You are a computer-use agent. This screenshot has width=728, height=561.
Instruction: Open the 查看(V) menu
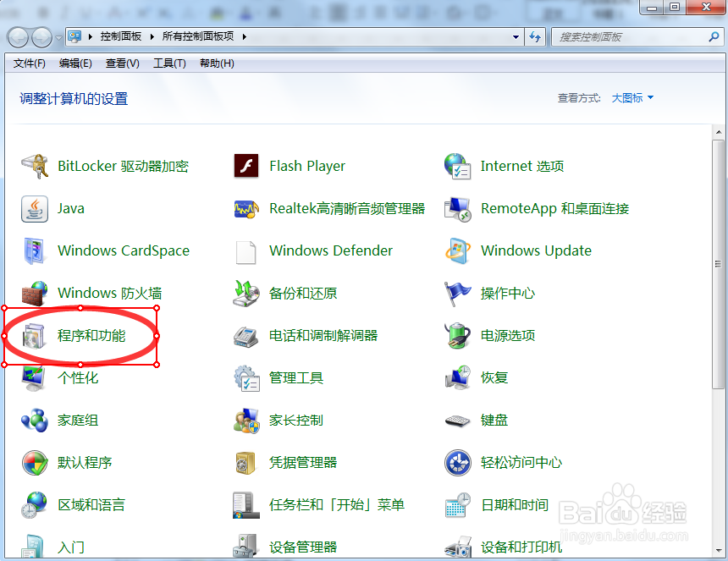pos(122,63)
